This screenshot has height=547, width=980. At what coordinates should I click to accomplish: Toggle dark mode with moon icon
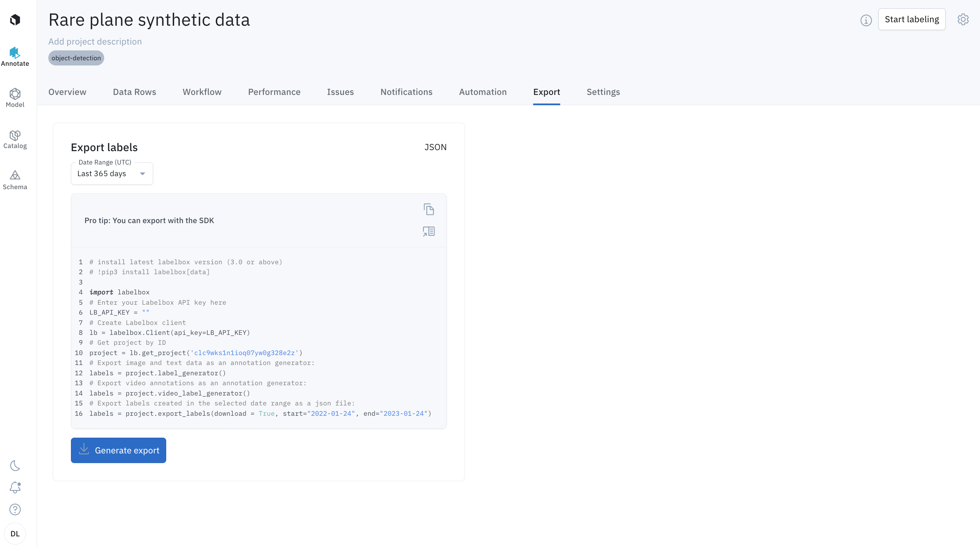(15, 465)
